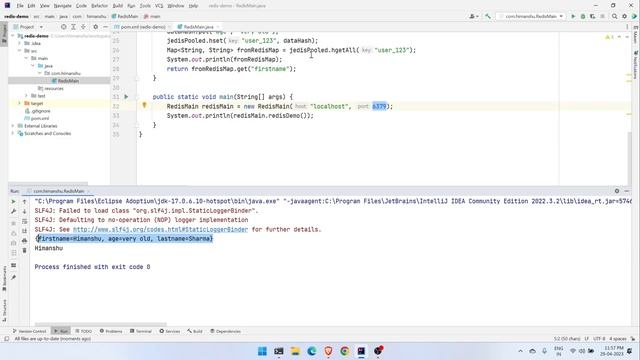
Task: Expand all nodes in Project panel header
Action: pos(73,27)
